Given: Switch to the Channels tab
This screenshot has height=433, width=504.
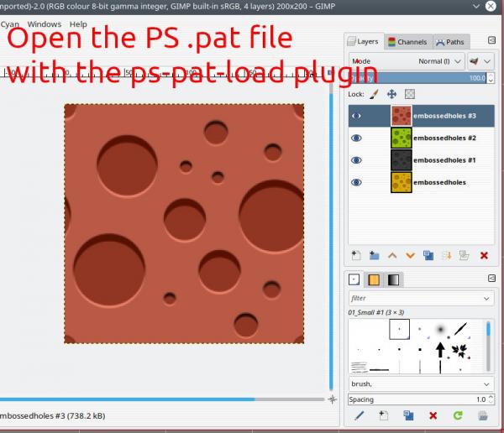Looking at the screenshot, I should [408, 42].
